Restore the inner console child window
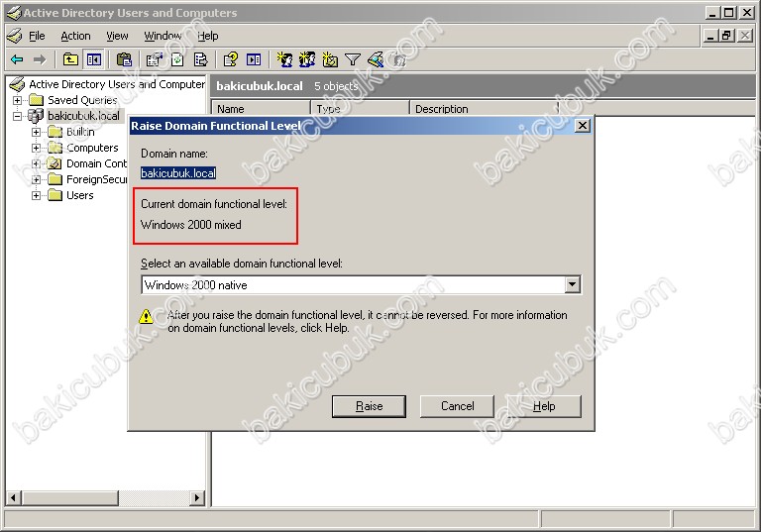The width and height of the screenshot is (761, 532). pyautogui.click(x=727, y=36)
